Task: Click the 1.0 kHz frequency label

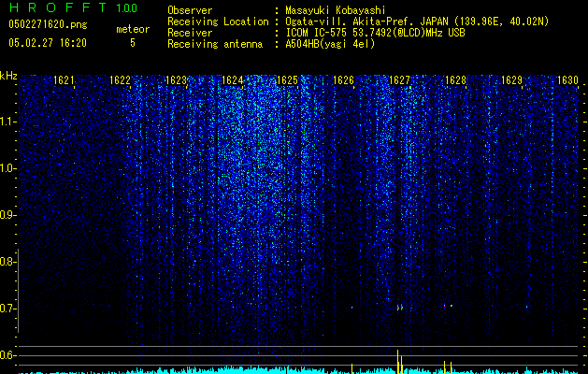Action: point(7,168)
